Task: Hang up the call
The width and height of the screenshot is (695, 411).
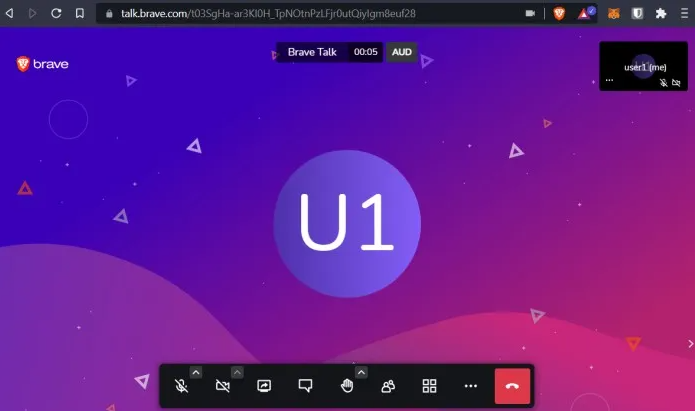Action: tap(512, 386)
